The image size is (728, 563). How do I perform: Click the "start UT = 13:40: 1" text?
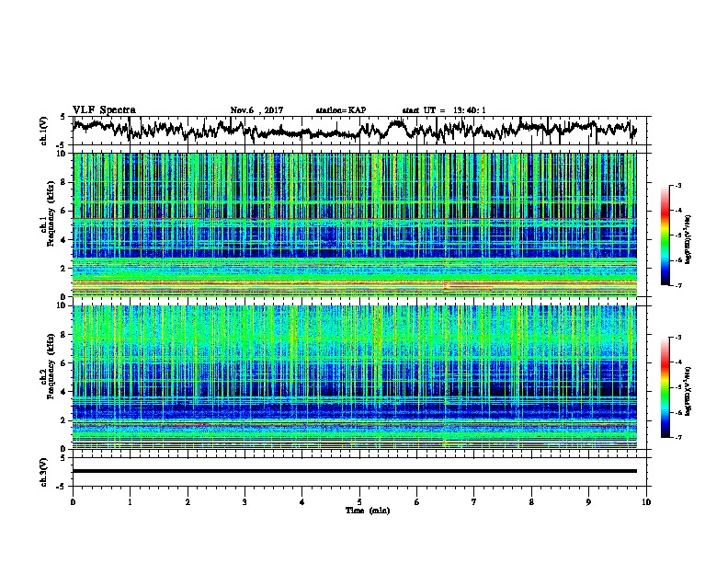[444, 110]
